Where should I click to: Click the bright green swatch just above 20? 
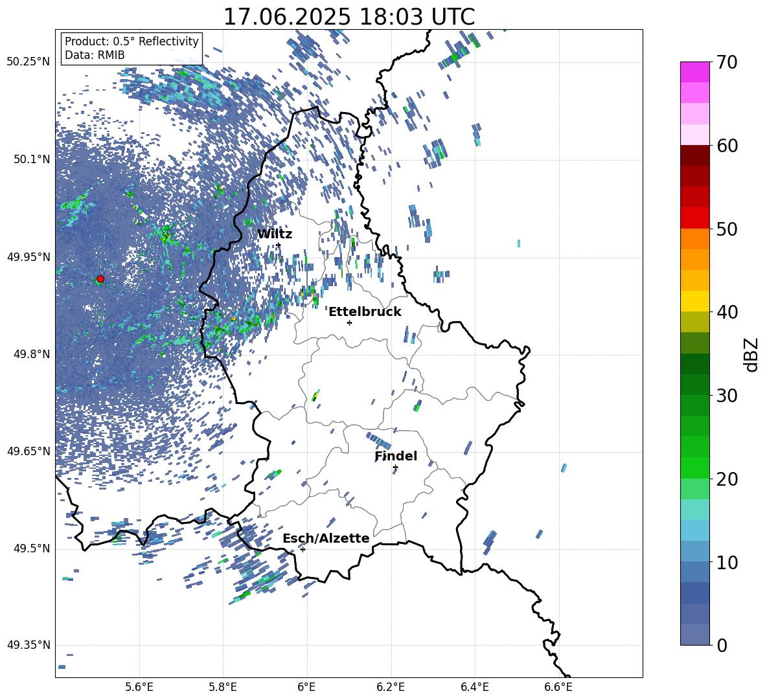coord(694,468)
